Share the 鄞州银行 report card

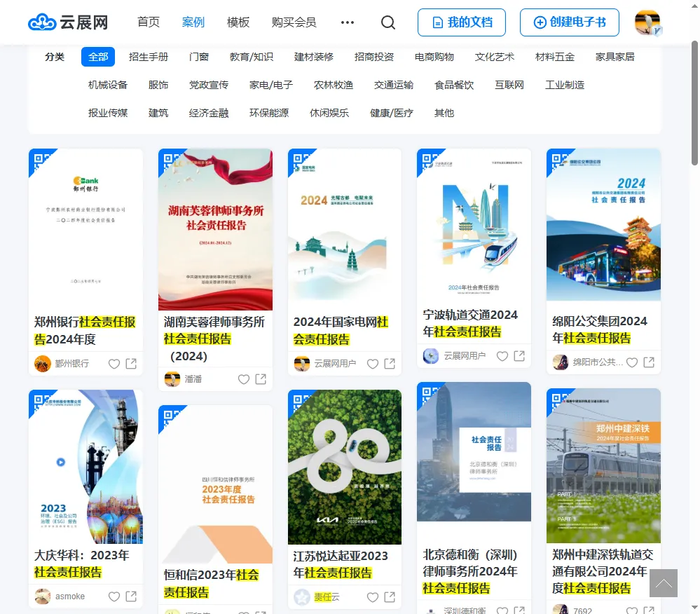(131, 364)
